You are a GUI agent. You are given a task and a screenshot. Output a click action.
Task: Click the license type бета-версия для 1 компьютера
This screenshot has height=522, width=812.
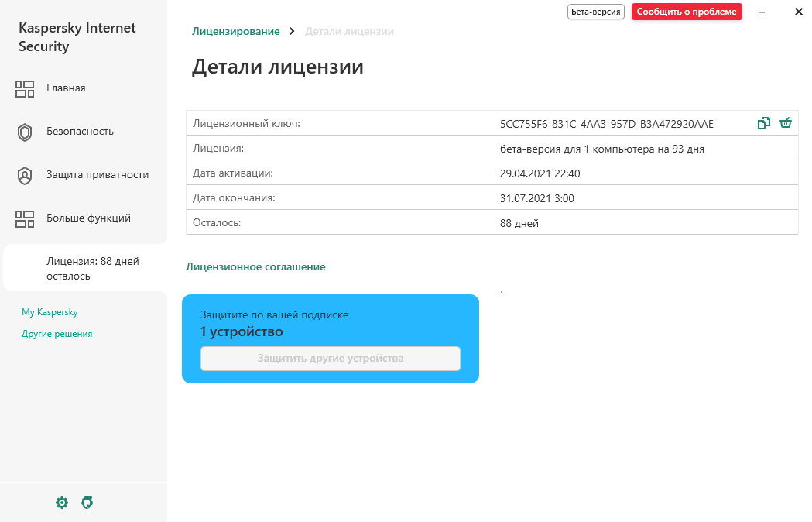(601, 149)
